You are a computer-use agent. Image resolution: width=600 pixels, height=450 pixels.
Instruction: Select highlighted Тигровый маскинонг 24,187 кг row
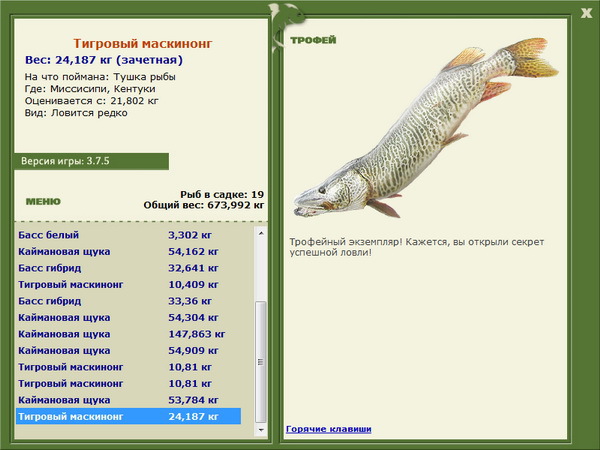pos(129,416)
